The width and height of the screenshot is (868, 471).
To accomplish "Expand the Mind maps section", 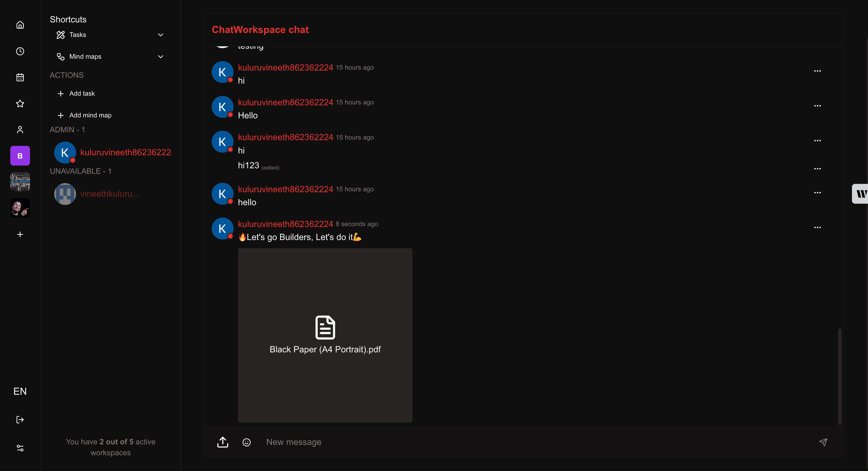I will (x=161, y=56).
